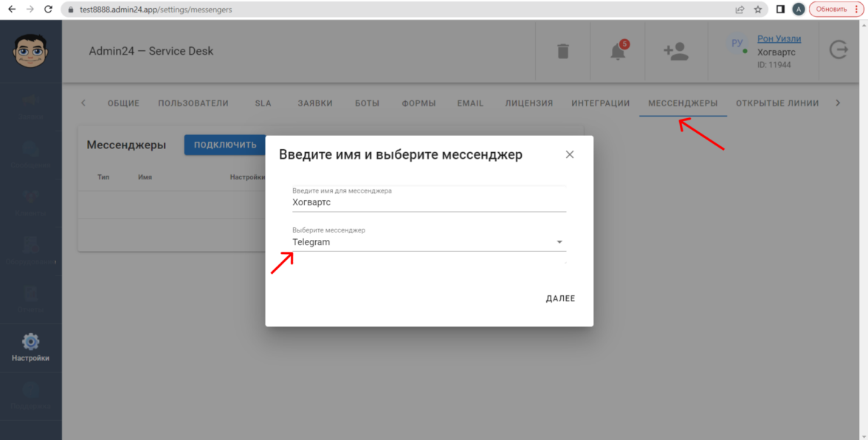The image size is (868, 440).
Task: Click the Подключить button
Action: [225, 145]
